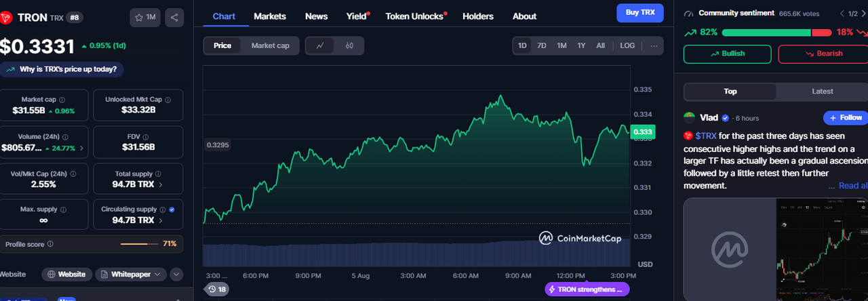Open Unlocked Mkt Cap info icon
Screen dimensions: 868x301
168,100
